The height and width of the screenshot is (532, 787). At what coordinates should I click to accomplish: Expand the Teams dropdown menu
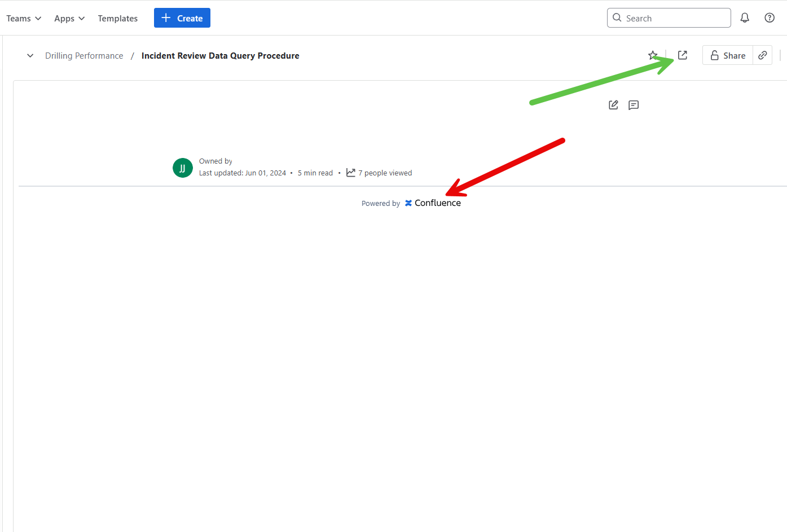[x=24, y=18]
